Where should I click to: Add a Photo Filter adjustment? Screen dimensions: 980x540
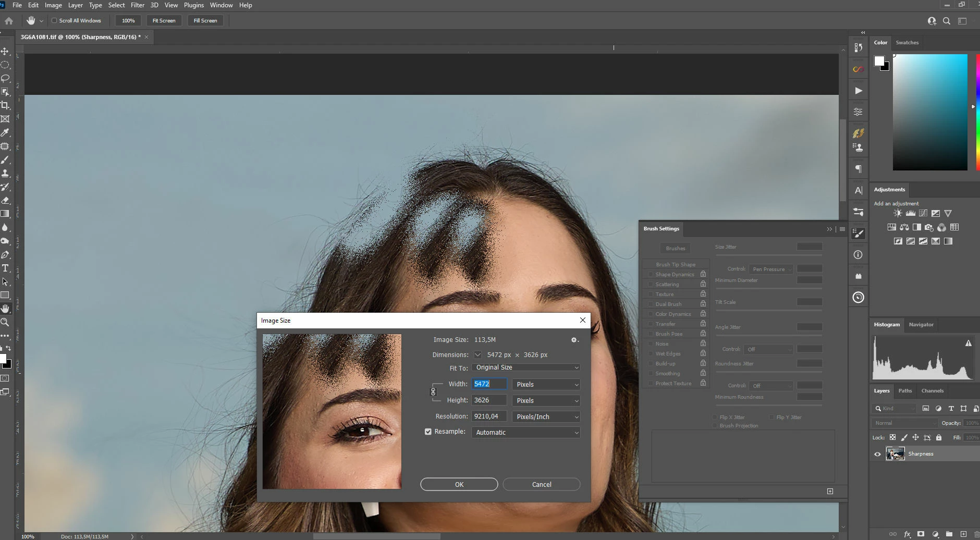click(x=929, y=227)
